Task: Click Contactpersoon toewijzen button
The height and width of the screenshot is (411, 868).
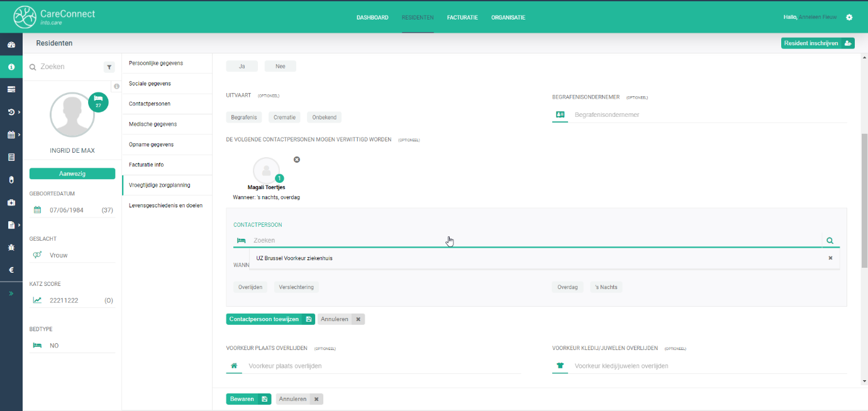Action: (270, 319)
